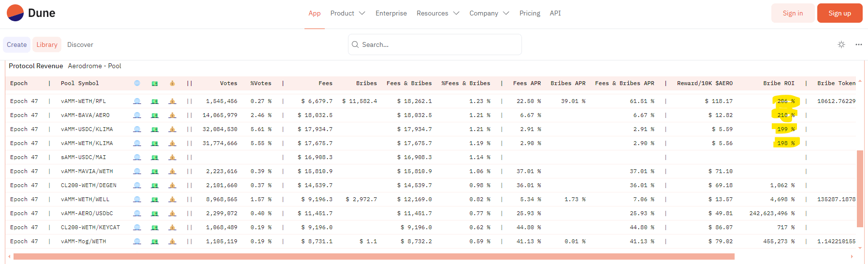Click the Sign up button
The image size is (868, 264).
(839, 13)
